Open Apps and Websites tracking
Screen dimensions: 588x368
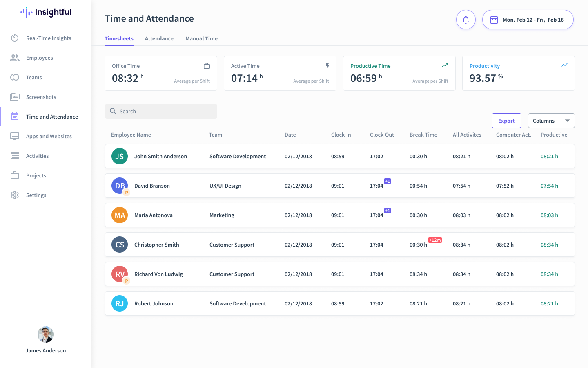click(49, 136)
